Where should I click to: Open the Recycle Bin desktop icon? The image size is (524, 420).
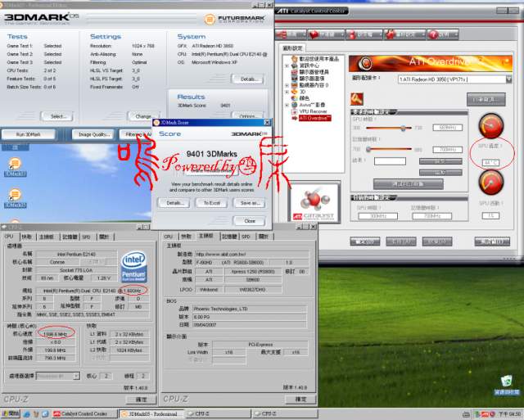[507, 385]
